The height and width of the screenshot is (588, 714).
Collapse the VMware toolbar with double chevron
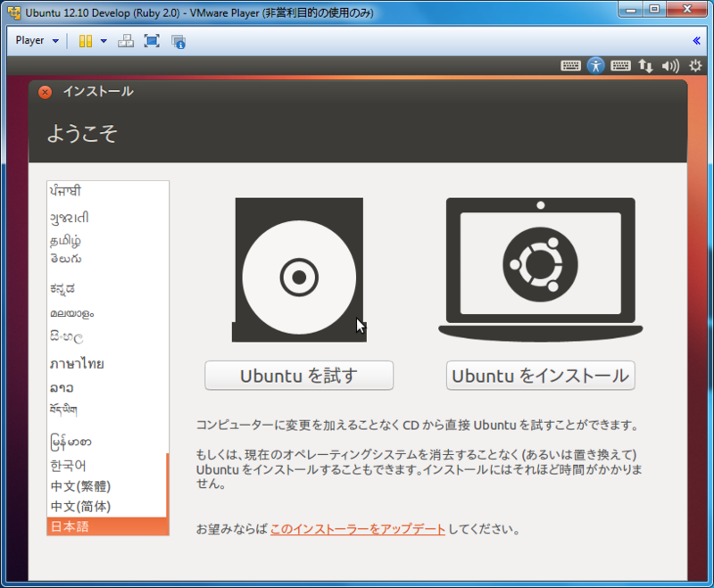click(x=696, y=41)
